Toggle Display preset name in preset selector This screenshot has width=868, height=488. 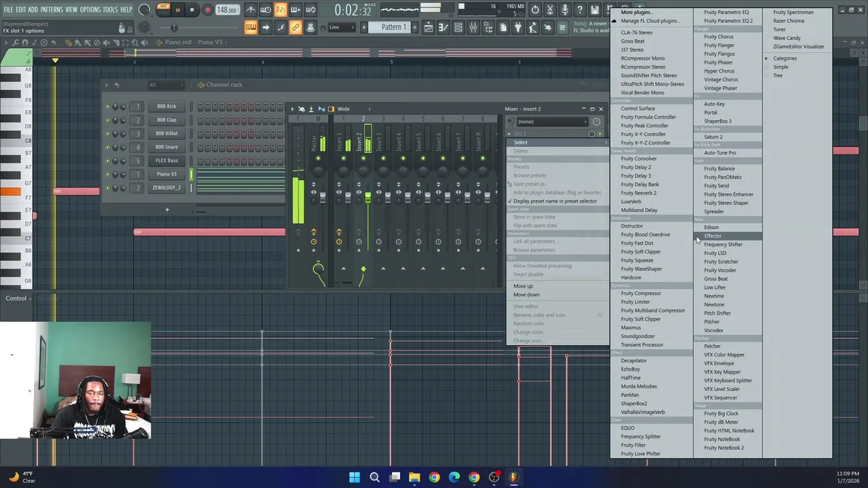[555, 201]
